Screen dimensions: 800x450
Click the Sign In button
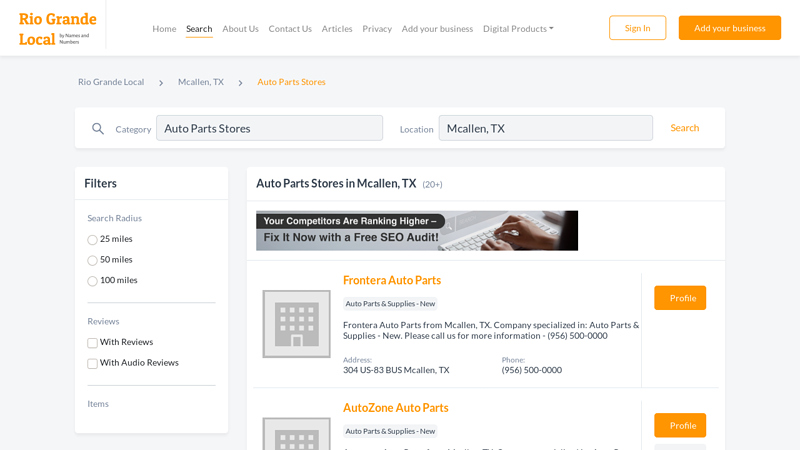[637, 28]
